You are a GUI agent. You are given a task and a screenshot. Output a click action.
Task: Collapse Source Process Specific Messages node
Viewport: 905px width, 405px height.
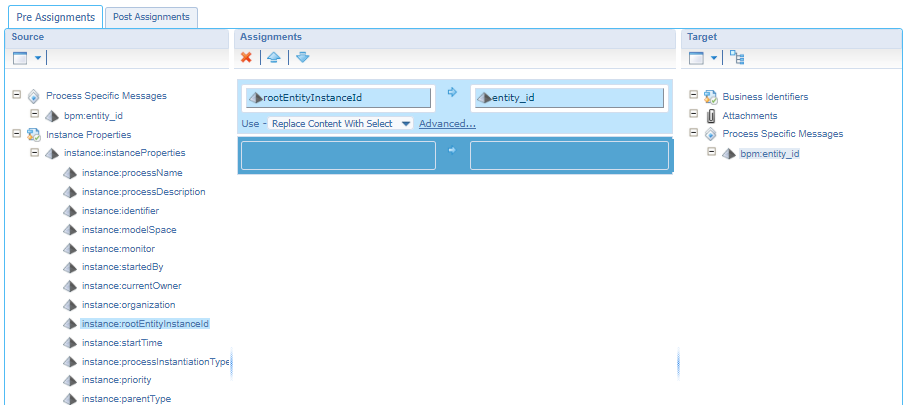pyautogui.click(x=17, y=95)
